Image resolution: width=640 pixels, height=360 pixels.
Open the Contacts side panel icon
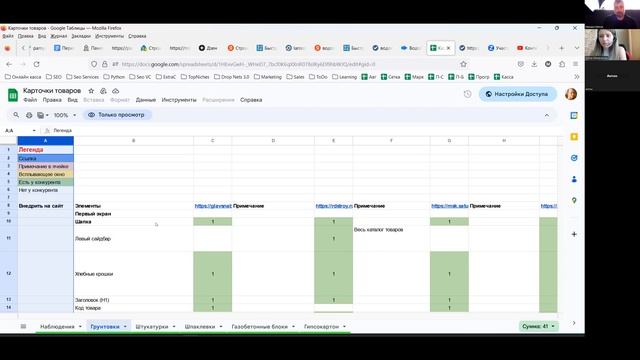[574, 179]
